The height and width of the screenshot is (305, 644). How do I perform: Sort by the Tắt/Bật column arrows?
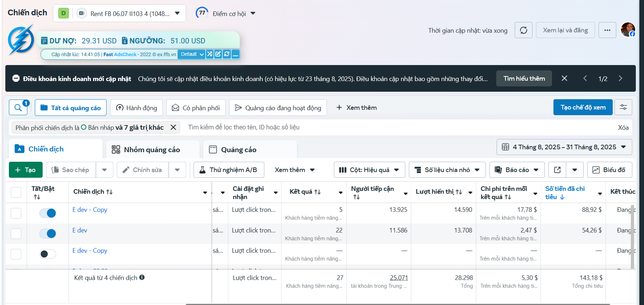coord(37,197)
